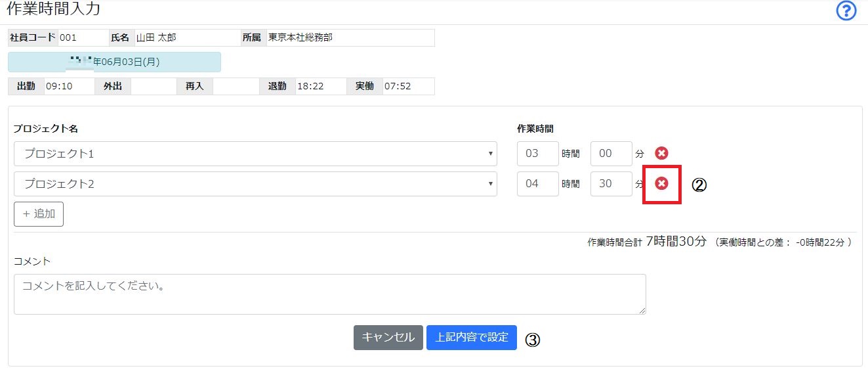Edit minutes field showing 30

[x=611, y=184]
